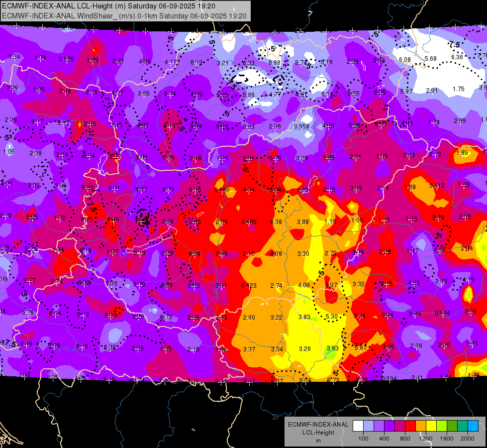Click legend tick label 1200
487x448 pixels.
tap(426, 439)
